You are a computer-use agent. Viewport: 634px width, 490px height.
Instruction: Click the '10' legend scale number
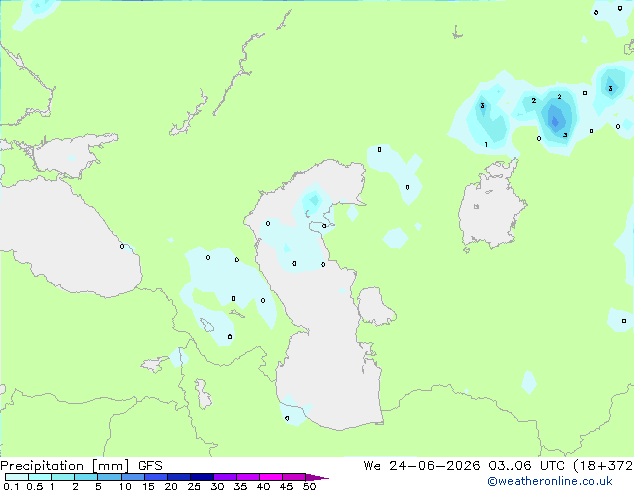[x=125, y=486]
